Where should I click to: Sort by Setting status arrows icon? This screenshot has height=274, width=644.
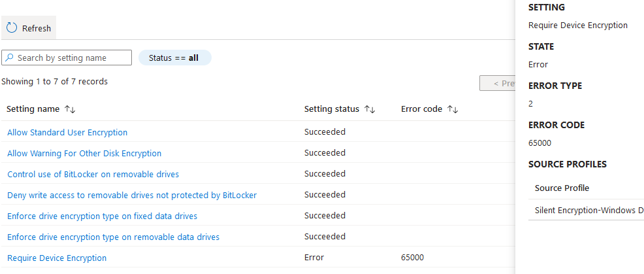(370, 109)
